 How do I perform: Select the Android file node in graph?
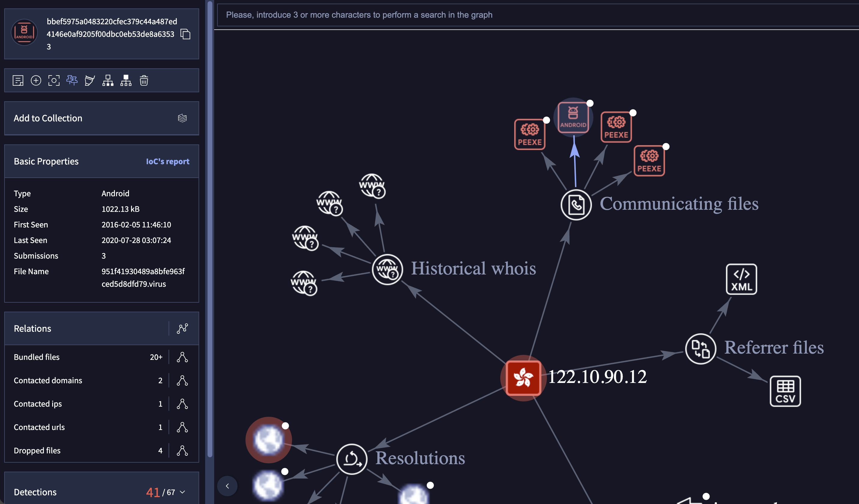[573, 117]
